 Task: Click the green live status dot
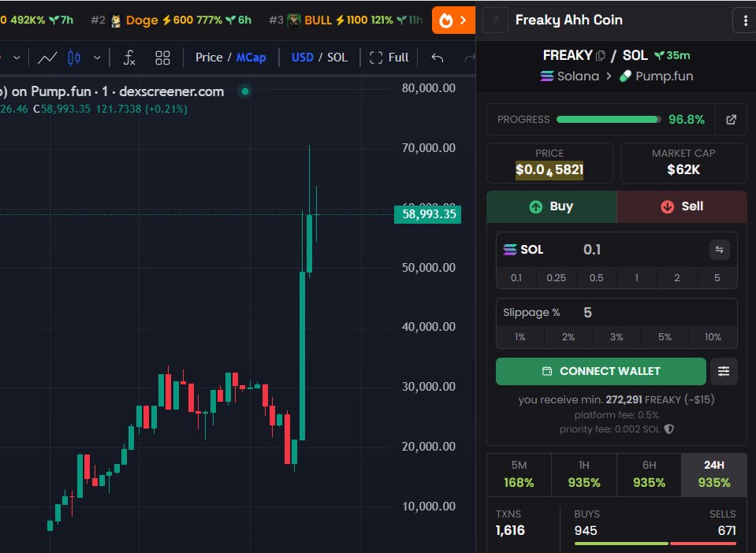[x=245, y=91]
